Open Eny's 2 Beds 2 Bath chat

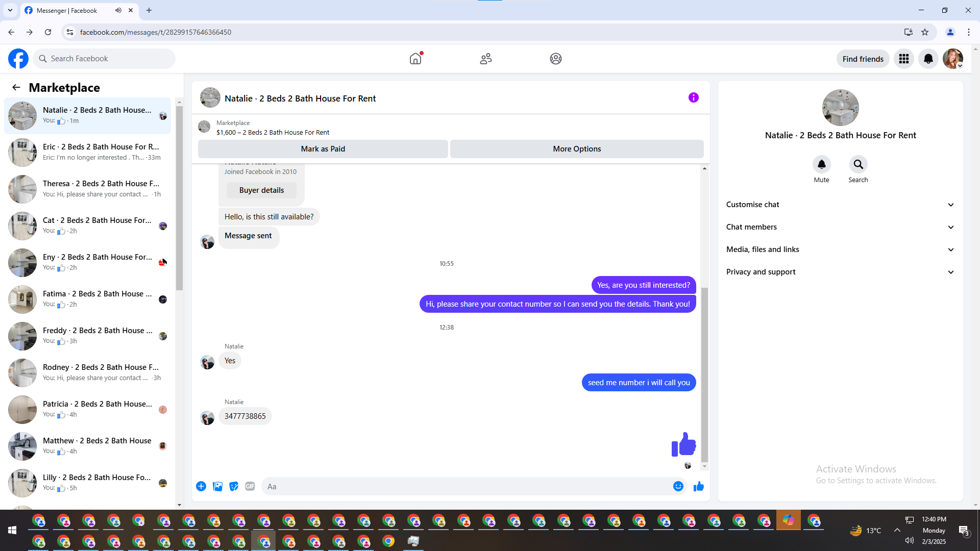[x=88, y=262]
